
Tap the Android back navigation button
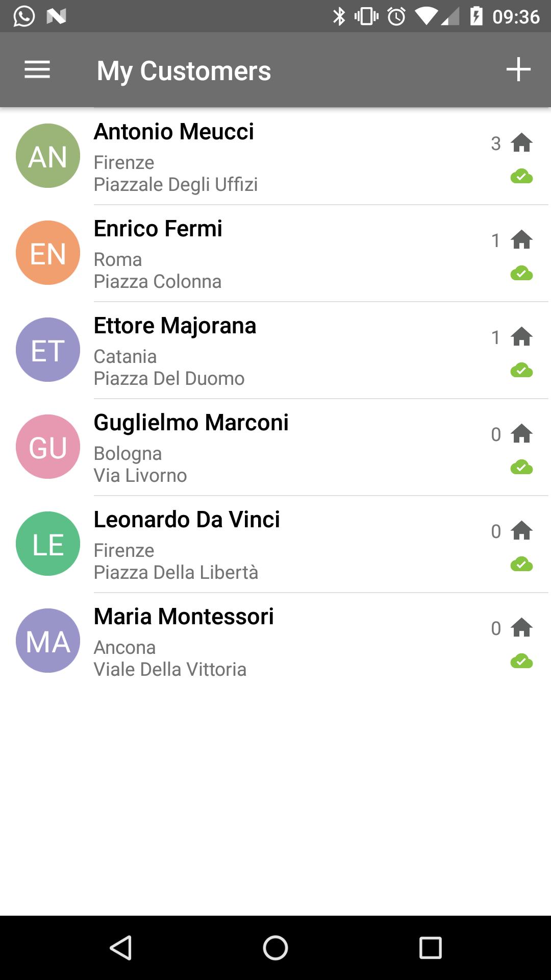click(x=121, y=948)
